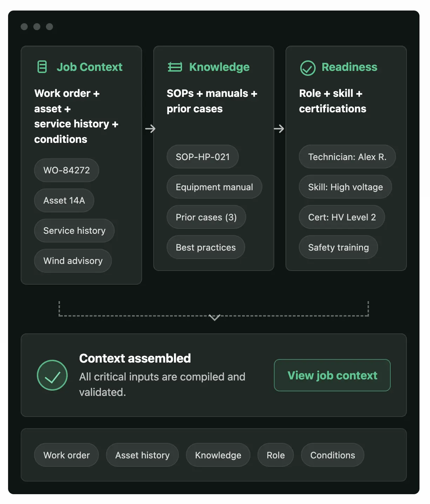Click the Wind advisory chip

pos(73,261)
